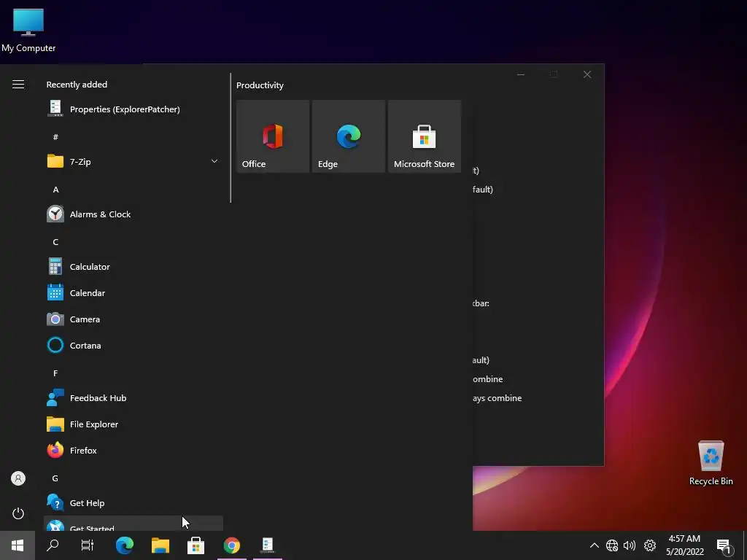Screen dimensions: 747x560
Task: Click the Windows Start button
Action: [x=18, y=545]
